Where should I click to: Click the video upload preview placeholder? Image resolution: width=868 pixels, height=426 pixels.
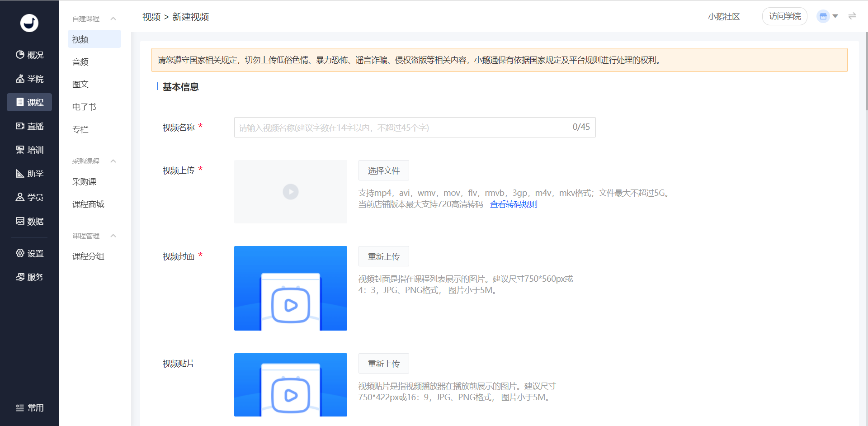click(290, 192)
